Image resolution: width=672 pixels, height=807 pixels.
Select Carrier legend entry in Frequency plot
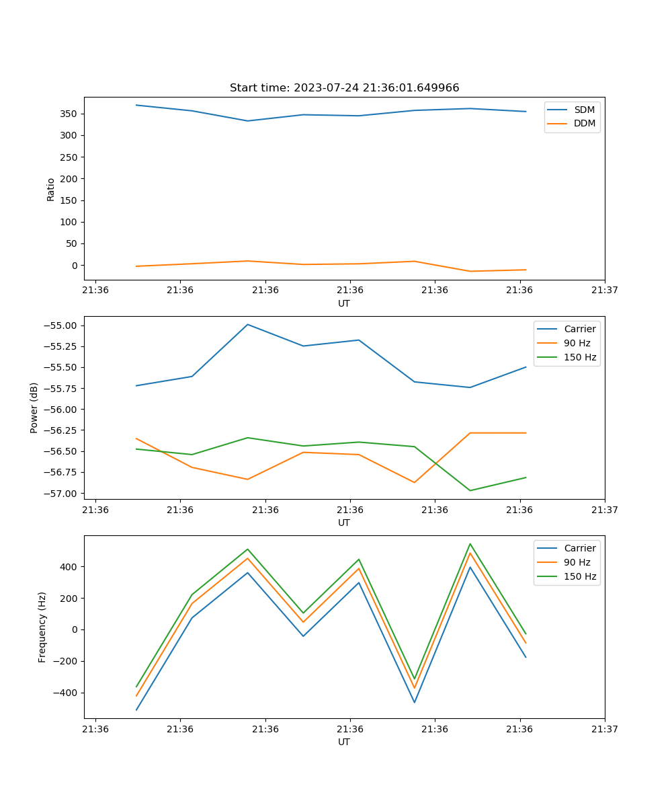pos(579,548)
